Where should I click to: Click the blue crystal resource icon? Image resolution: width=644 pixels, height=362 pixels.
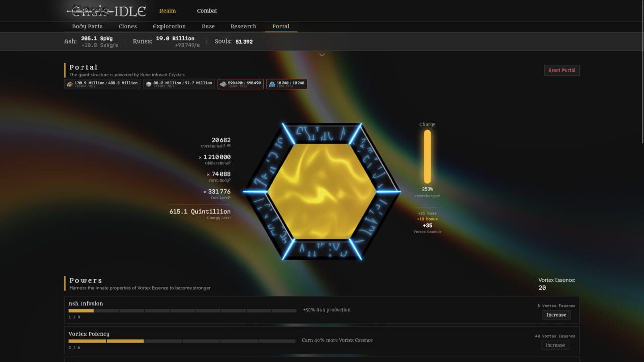point(272,84)
